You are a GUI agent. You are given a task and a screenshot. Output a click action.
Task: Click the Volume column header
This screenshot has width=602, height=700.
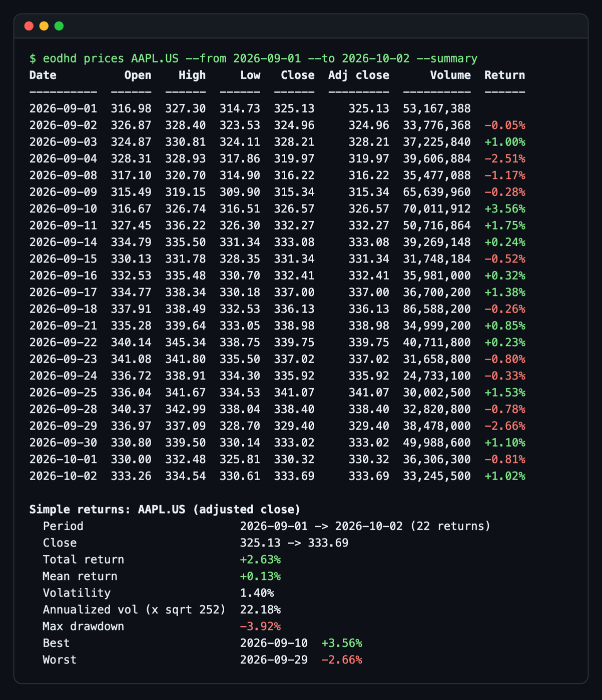(450, 75)
